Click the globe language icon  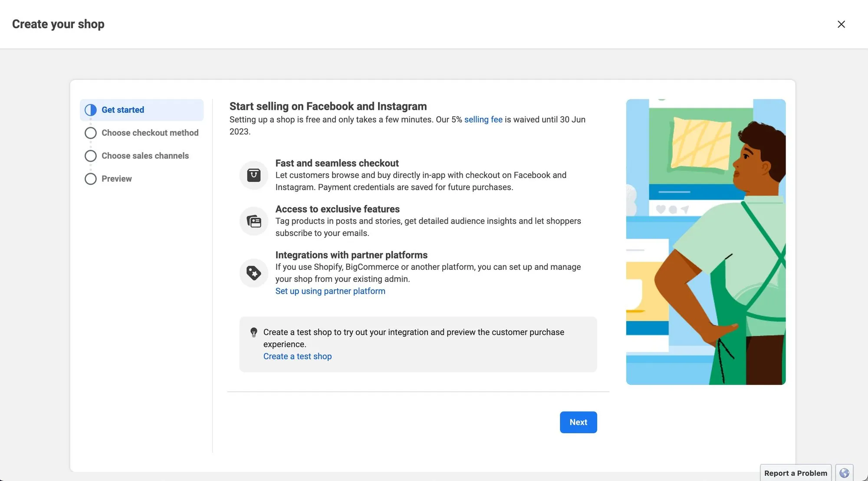coord(844,473)
